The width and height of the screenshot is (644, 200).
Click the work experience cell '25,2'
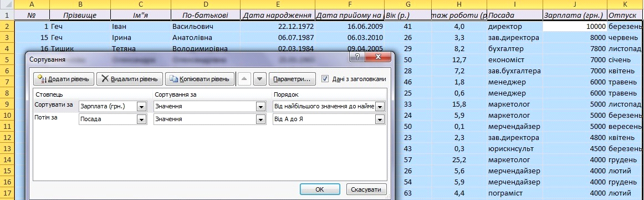point(459,159)
